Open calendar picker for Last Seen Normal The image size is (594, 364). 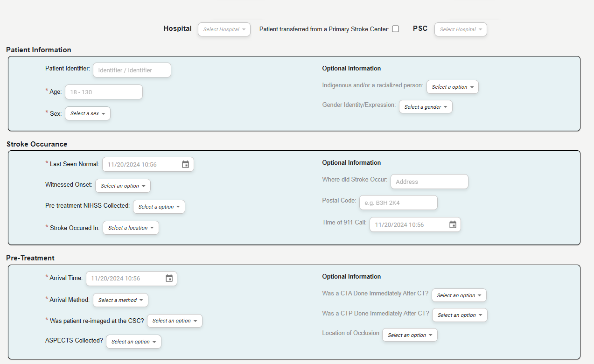pos(185,164)
